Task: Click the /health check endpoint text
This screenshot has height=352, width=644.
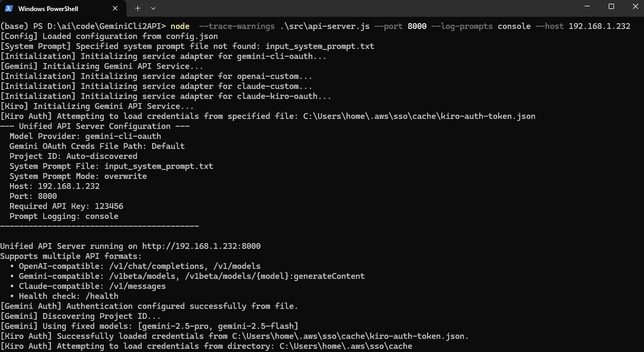Action: pyautogui.click(x=102, y=296)
